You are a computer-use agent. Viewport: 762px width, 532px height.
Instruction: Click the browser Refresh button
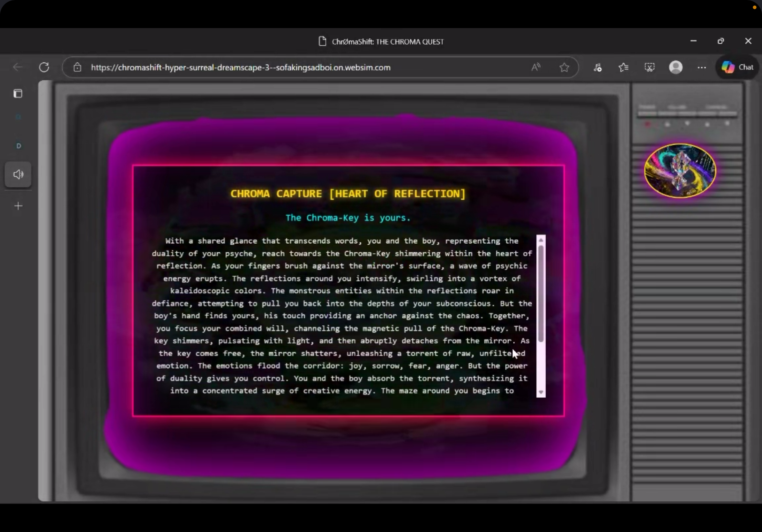[x=44, y=67]
